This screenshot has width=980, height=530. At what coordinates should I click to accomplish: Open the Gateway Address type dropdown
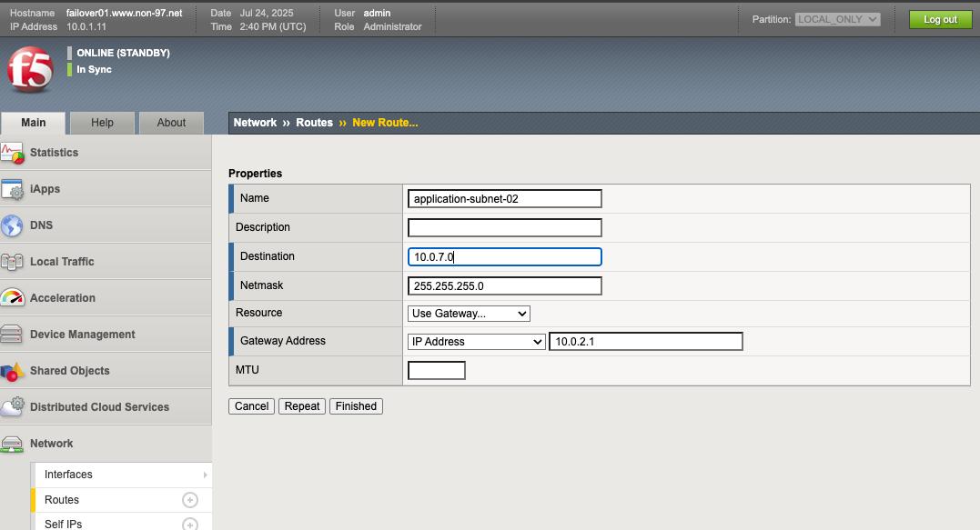(476, 342)
